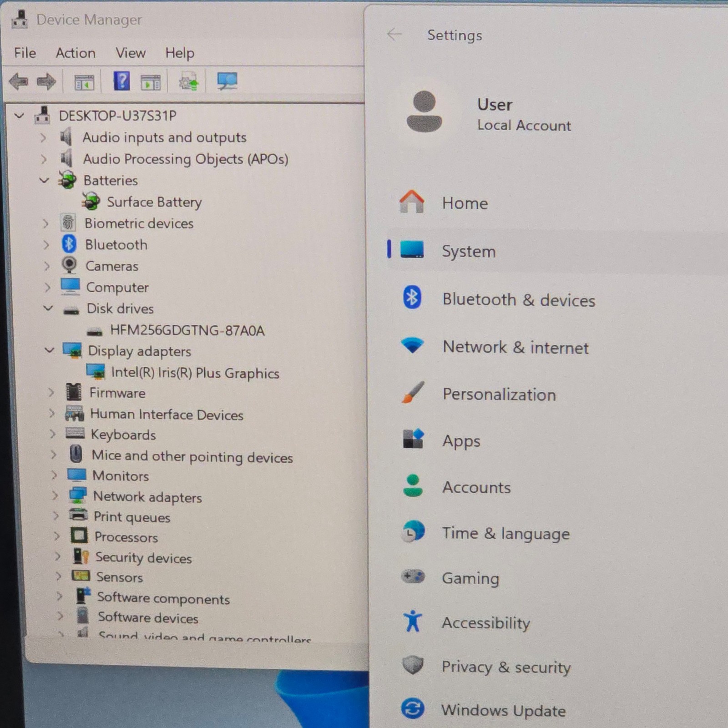Expand the Firmware category
The image size is (728, 728).
click(51, 392)
